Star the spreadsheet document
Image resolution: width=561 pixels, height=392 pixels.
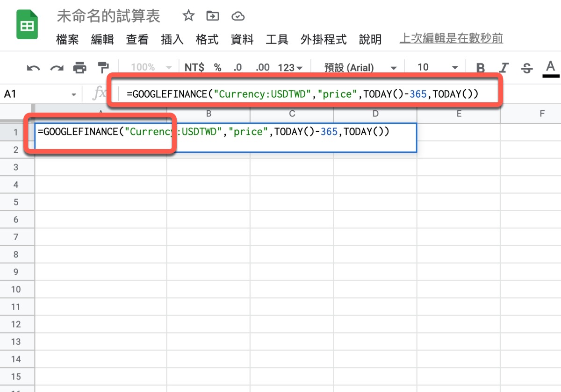(x=188, y=16)
